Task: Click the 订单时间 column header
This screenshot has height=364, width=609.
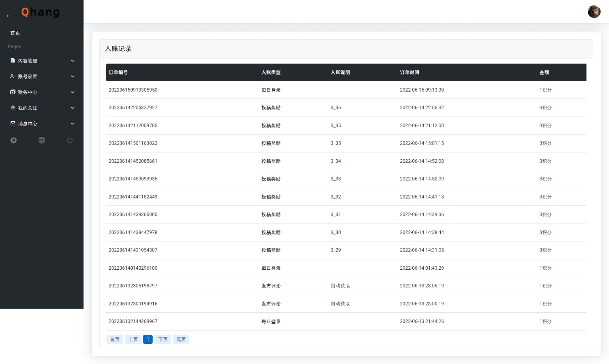Action: coord(410,72)
